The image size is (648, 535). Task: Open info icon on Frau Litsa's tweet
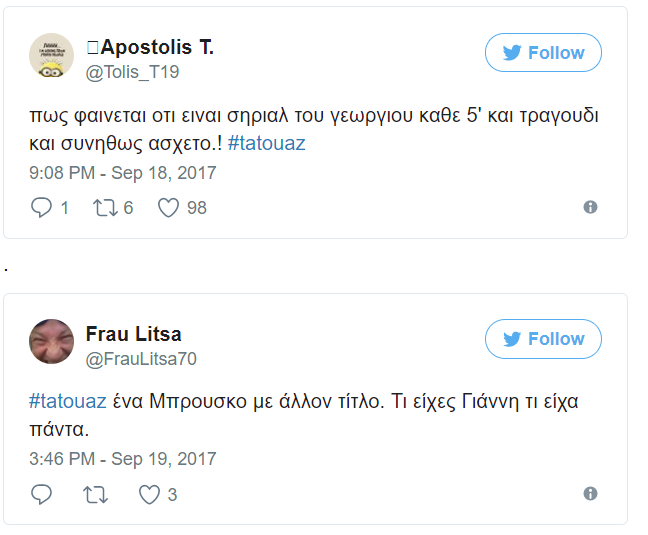point(590,494)
